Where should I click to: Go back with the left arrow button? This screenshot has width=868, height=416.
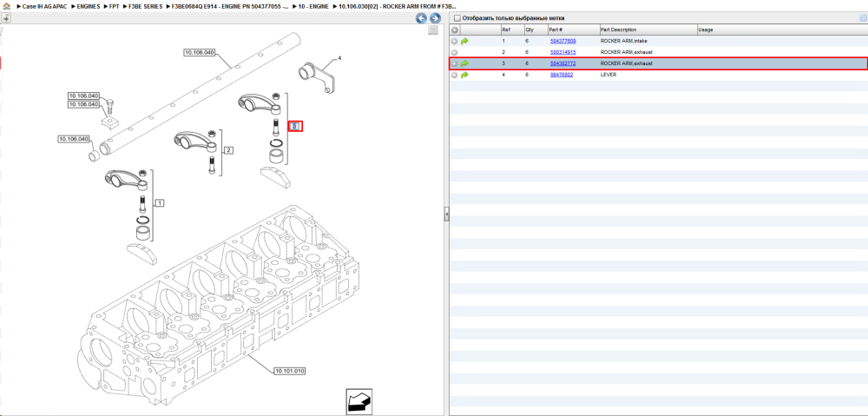[422, 18]
